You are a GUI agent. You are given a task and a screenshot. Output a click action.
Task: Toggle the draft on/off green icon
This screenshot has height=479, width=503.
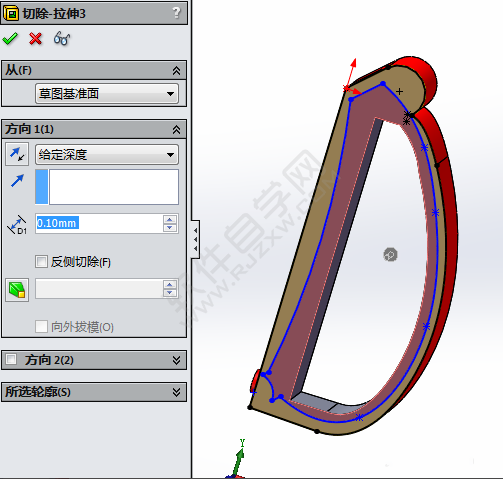click(17, 290)
